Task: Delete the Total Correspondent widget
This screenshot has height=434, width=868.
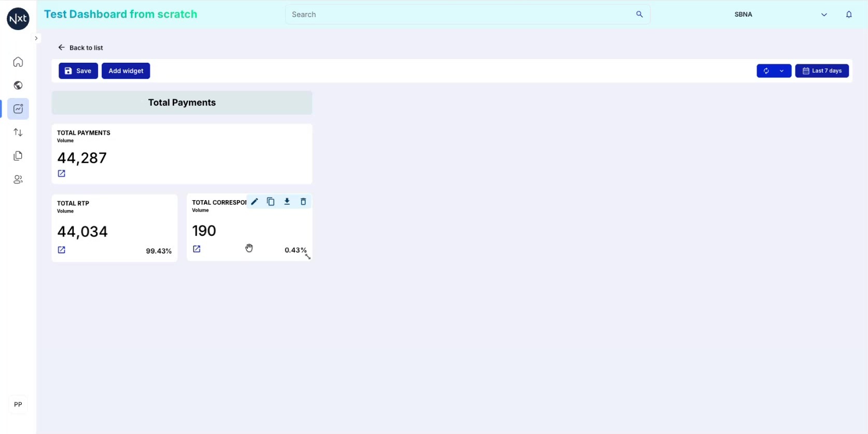Action: 303,202
